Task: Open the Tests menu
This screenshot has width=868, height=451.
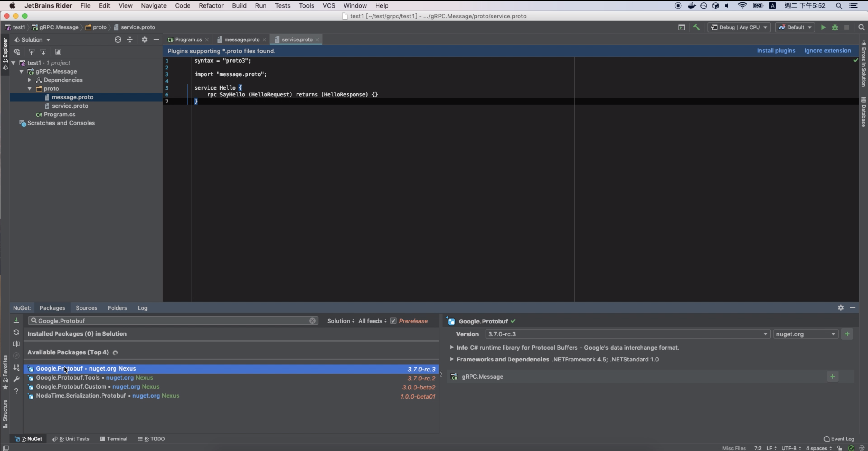Action: pyautogui.click(x=282, y=6)
